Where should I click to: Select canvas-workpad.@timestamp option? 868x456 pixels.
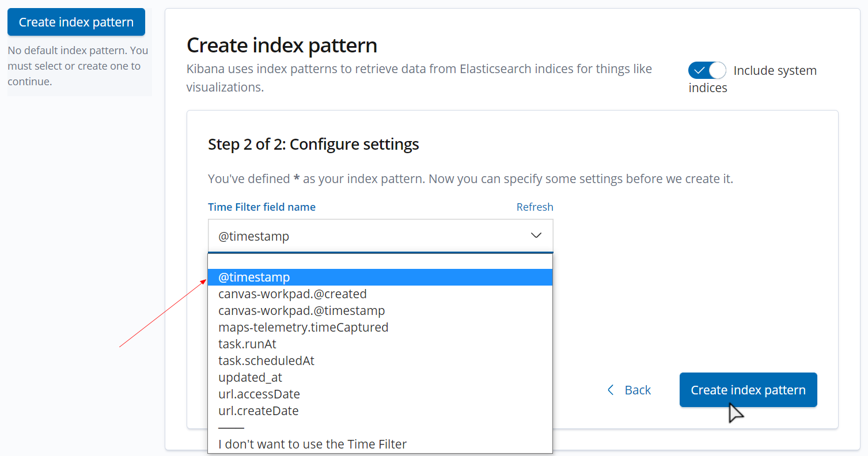(x=301, y=311)
